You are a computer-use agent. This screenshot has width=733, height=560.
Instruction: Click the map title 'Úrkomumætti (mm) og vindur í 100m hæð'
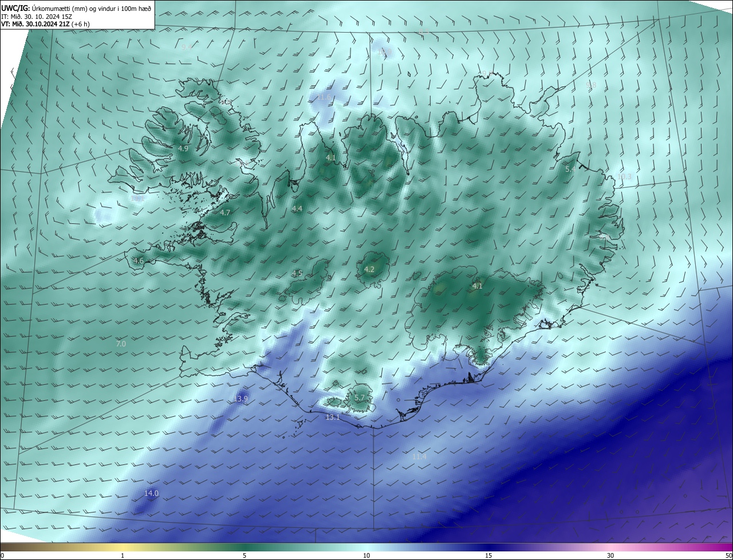pos(92,9)
